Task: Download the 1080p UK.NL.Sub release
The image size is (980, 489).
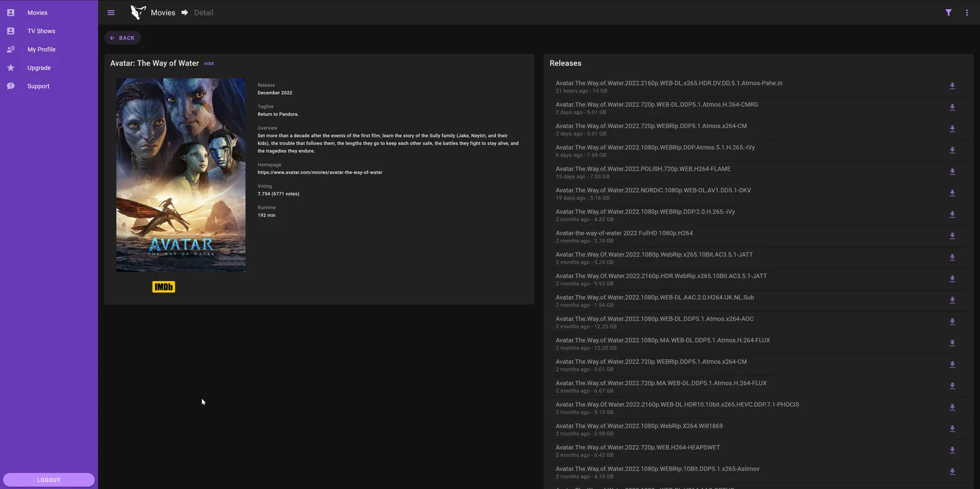Action: (952, 300)
